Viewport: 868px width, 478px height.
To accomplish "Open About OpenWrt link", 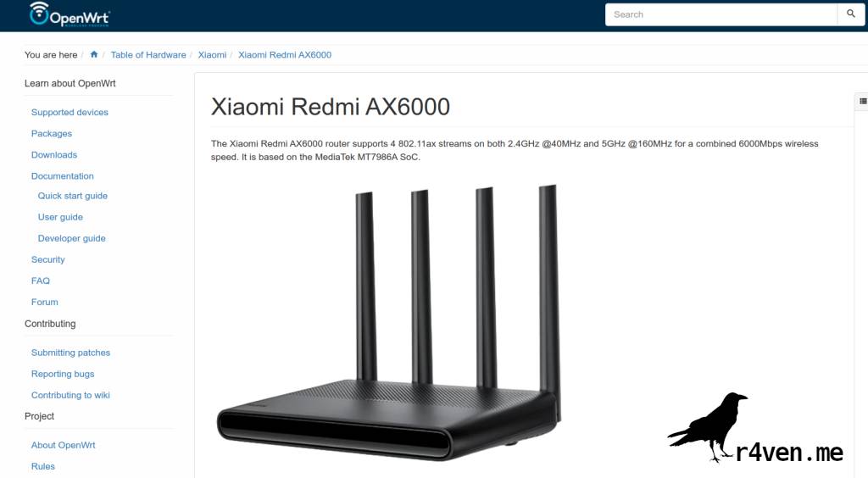I will (x=63, y=445).
